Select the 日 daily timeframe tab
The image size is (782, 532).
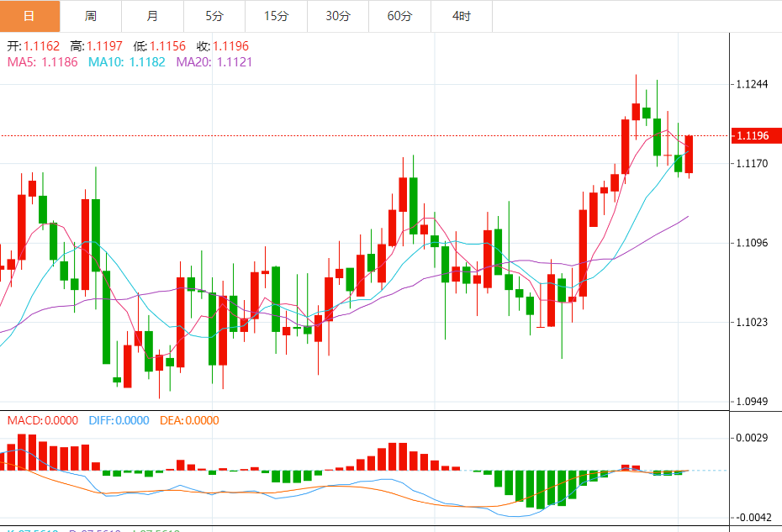(29, 16)
